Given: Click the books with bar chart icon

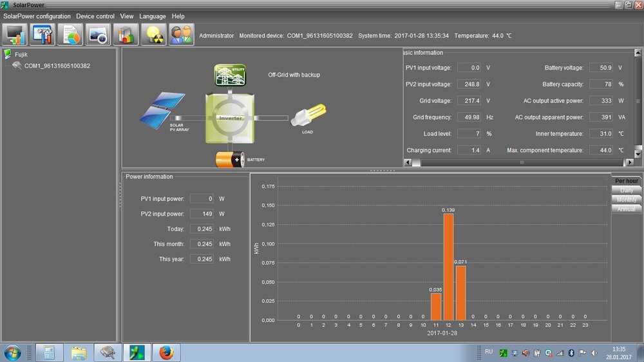Looking at the screenshot, I should tap(126, 35).
